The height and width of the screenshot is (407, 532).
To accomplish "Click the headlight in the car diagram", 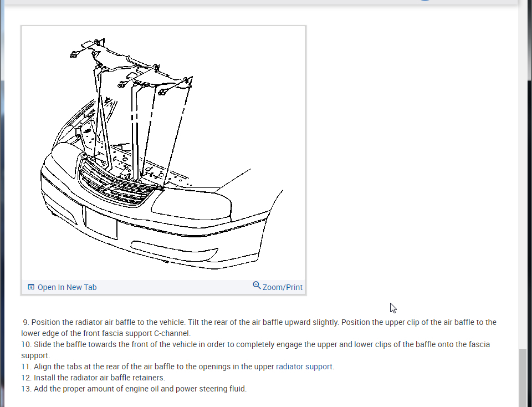I will (191, 203).
